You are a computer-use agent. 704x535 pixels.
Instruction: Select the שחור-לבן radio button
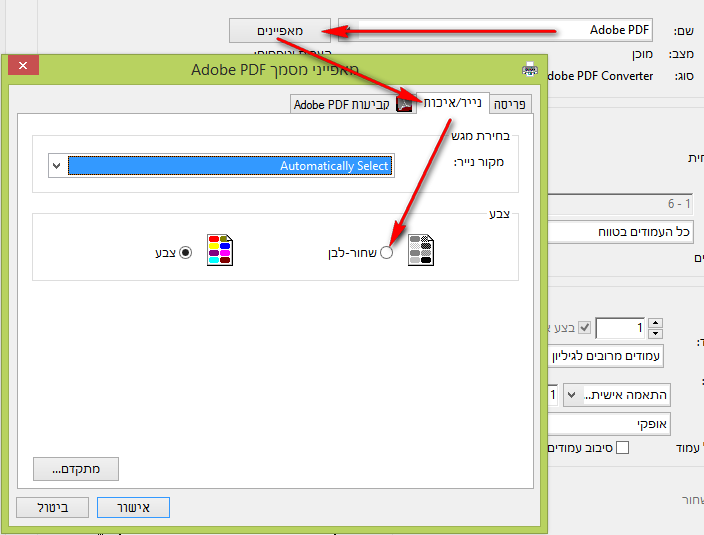click(x=386, y=253)
